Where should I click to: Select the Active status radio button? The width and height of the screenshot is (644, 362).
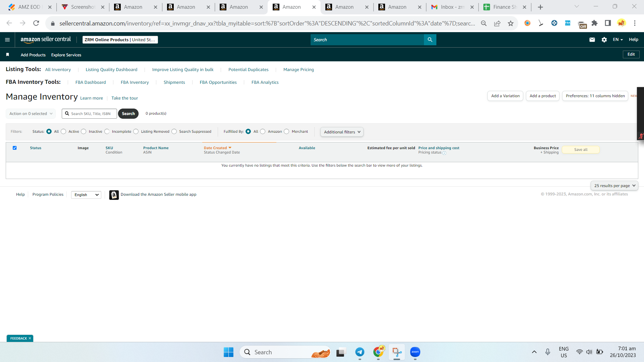point(63,131)
